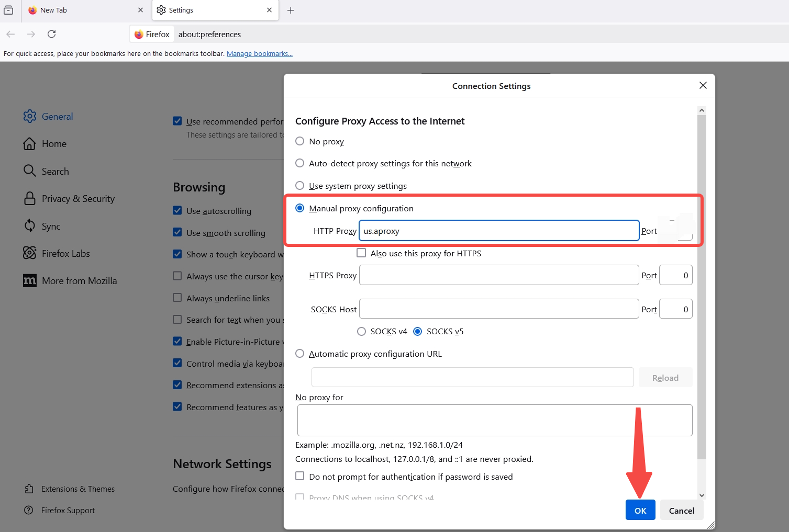Click the HTTP Proxy input field

click(x=499, y=231)
